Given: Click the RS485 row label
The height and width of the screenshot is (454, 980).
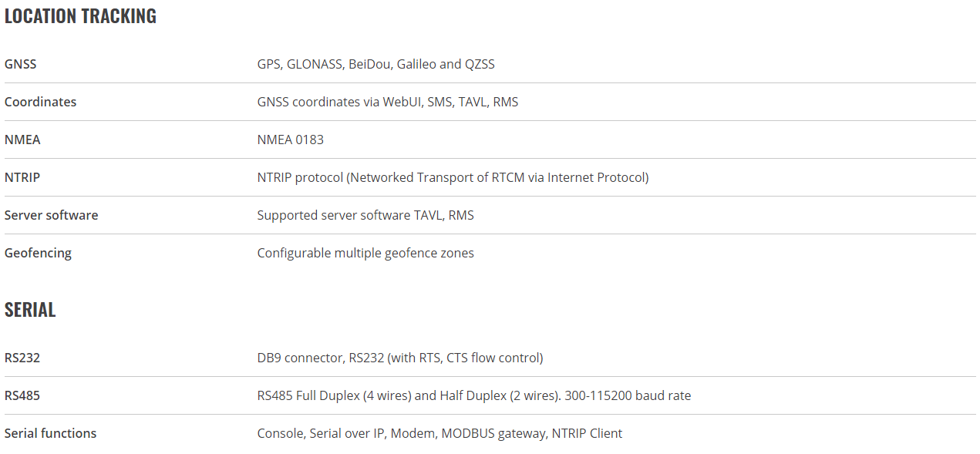Looking at the screenshot, I should (22, 395).
